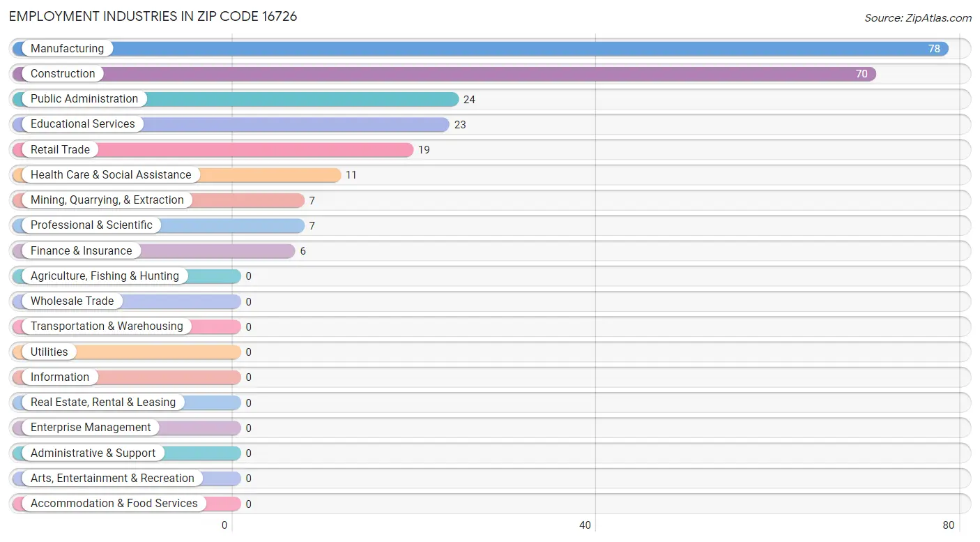Screen dimensions: 980x542
Task: Click the Manufacturing bar label
Action: (67, 48)
